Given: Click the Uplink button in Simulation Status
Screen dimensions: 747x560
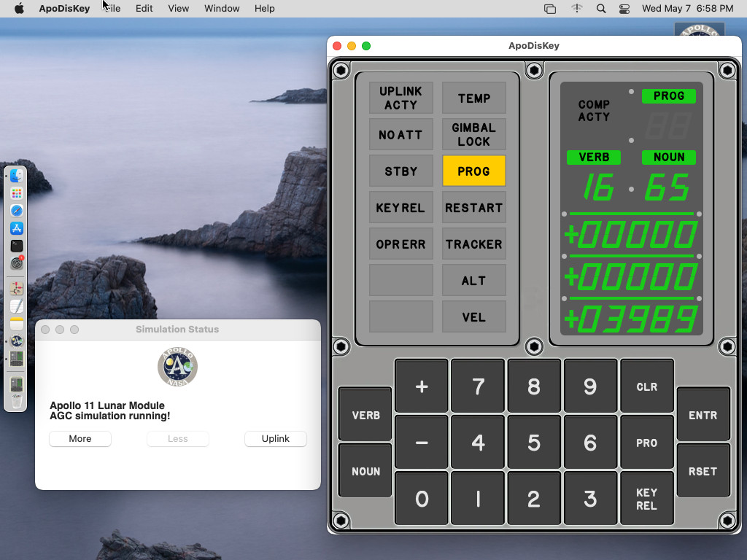Looking at the screenshot, I should 275,438.
